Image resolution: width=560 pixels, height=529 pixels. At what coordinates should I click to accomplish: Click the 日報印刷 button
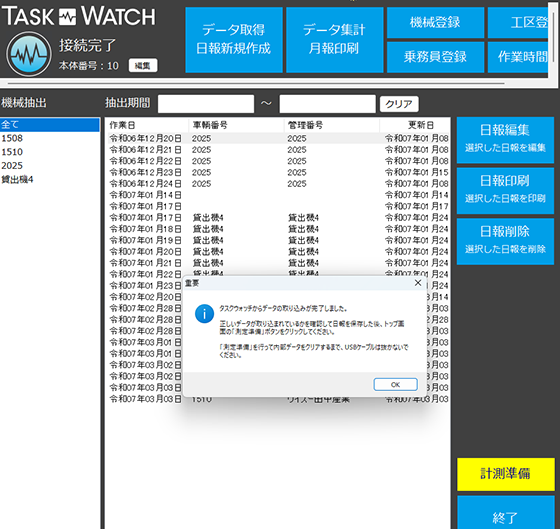(x=505, y=191)
